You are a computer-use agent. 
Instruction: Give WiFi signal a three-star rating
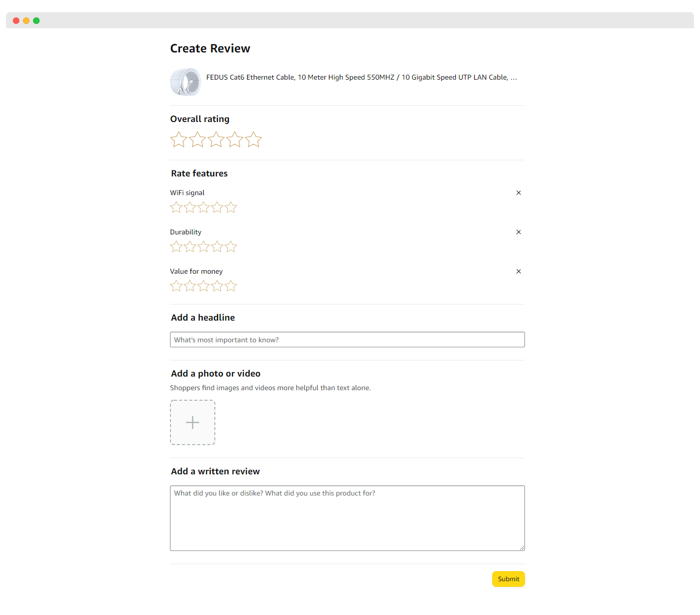tap(203, 207)
